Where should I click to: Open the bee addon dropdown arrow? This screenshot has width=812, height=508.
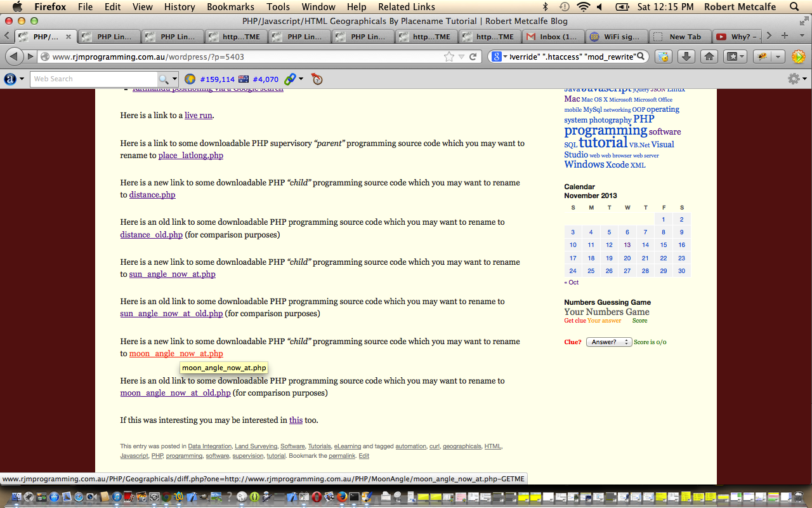[778, 57]
